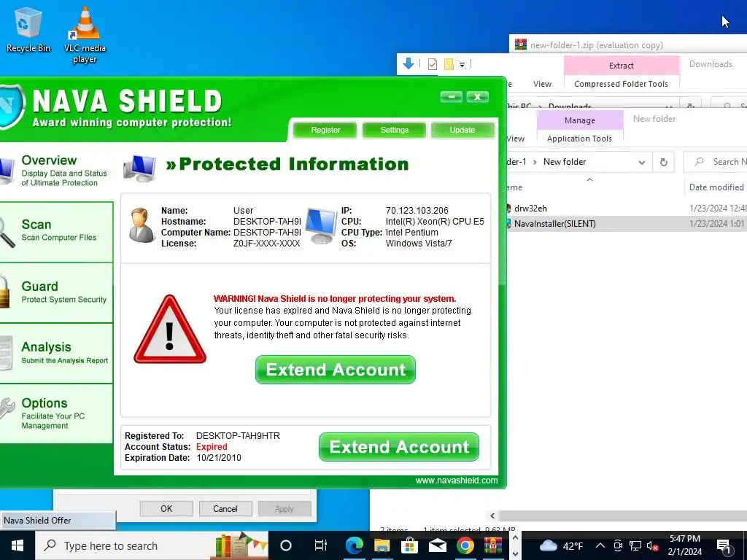
Task: Open the Recycle Bin desktop icon
Action: 28,29
